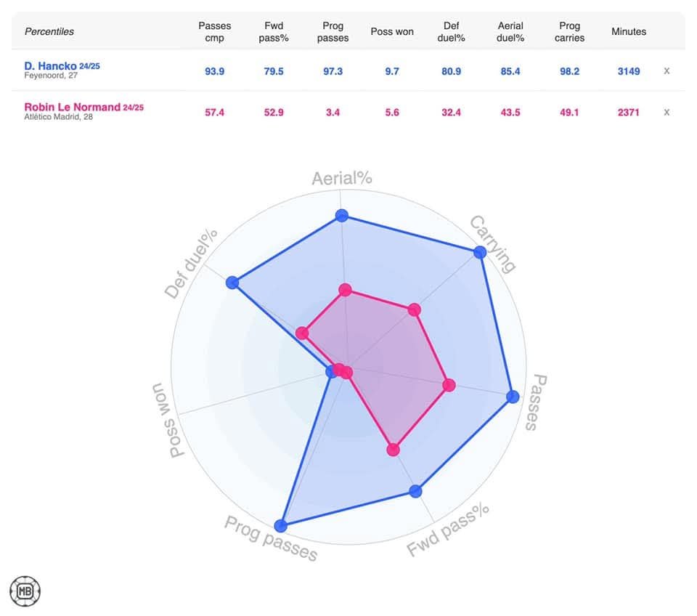Open D. Hancko player name link
The height and width of the screenshot is (616, 697).
coord(51,66)
